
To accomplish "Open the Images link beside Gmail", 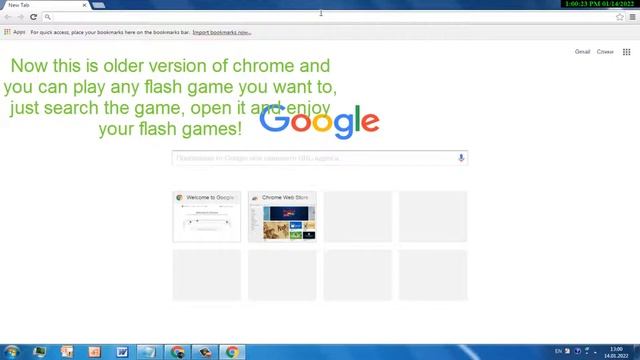I will (x=605, y=52).
